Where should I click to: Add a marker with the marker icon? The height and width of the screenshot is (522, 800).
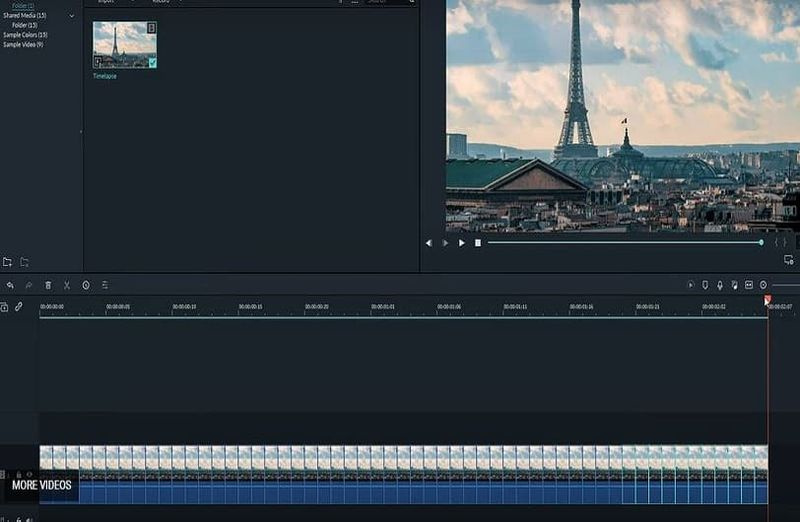point(705,285)
